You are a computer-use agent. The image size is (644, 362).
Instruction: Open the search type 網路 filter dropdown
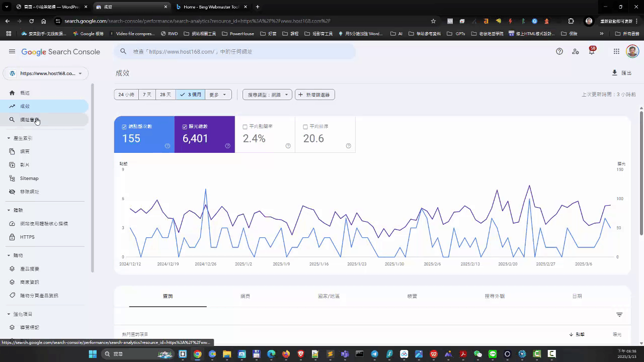(267, 95)
